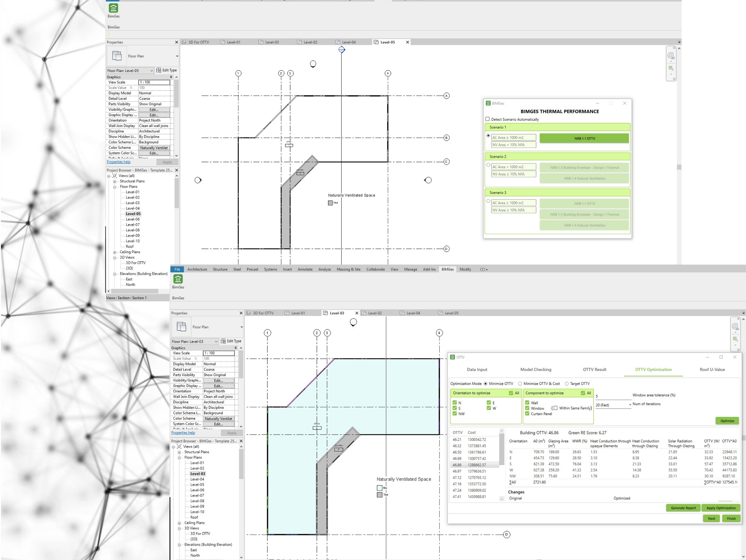Click BIMGes dialog title bar icon
The height and width of the screenshot is (560, 746).
488,103
